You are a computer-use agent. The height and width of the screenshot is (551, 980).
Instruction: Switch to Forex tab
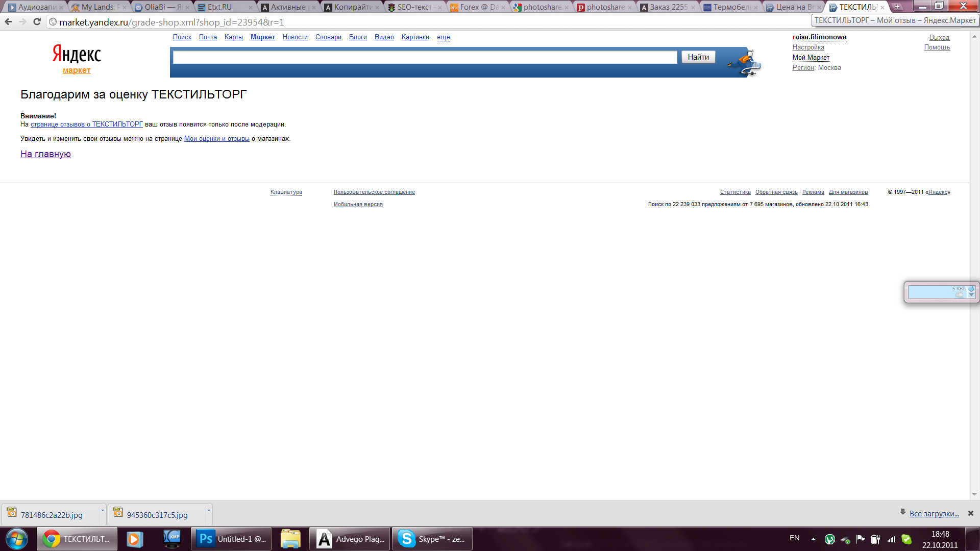(478, 7)
